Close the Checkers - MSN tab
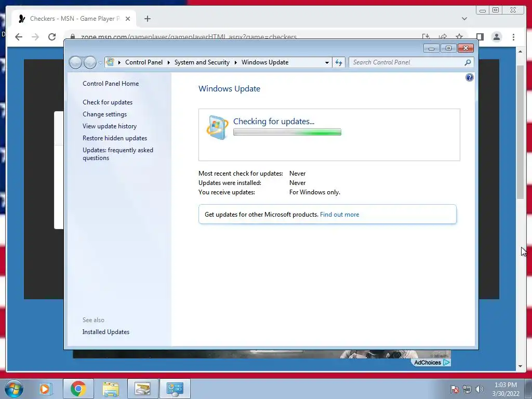Screen dimensions: 532x399 tap(128, 19)
